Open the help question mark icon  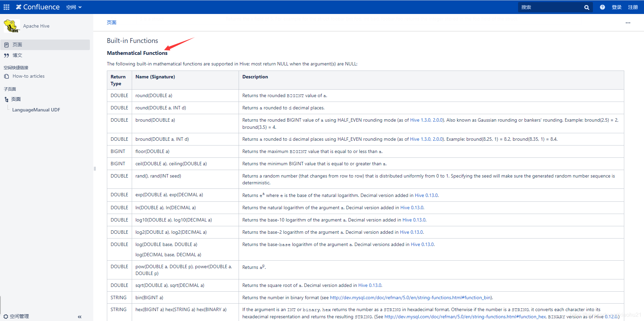click(x=602, y=7)
